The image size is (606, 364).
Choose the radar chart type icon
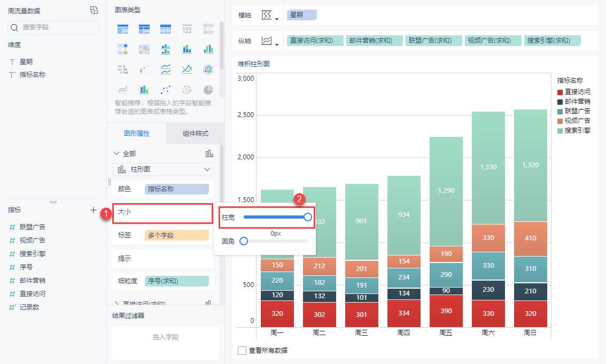(x=208, y=69)
